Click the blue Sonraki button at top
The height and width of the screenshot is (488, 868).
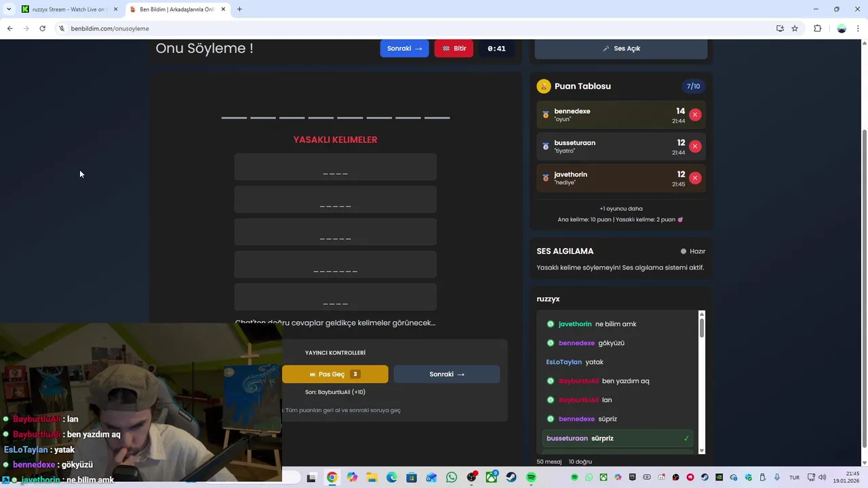[404, 49]
